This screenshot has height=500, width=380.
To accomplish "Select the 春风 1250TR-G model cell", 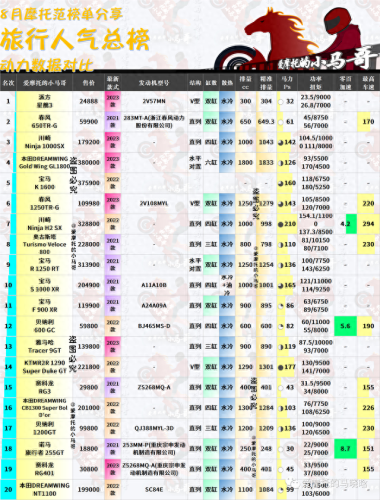I will pos(44,203).
